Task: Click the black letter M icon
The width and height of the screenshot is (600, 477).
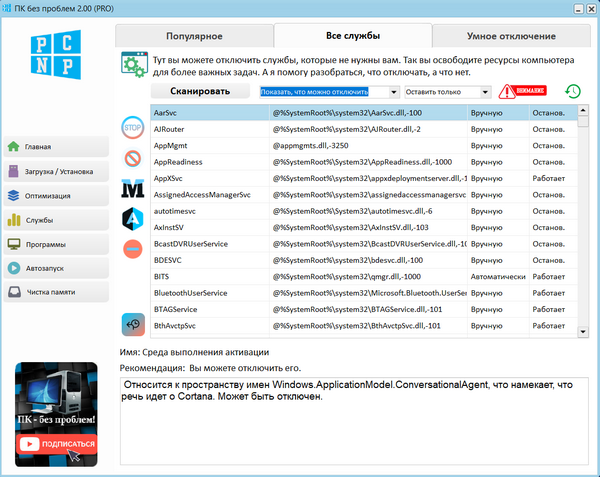Action: (x=133, y=188)
